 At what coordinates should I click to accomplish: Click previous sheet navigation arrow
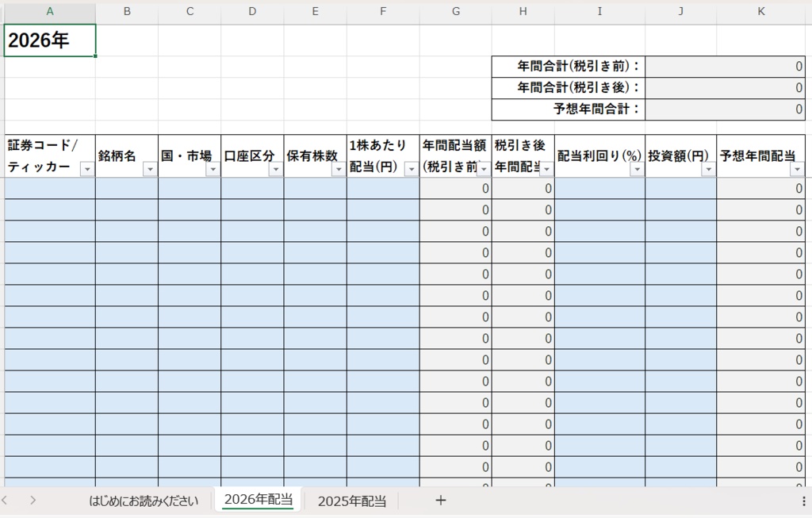[x=5, y=501]
